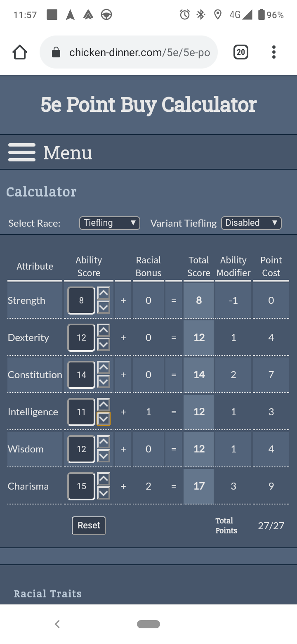Decrease Intelligence with highlighted down arrow
The height and width of the screenshot is (644, 297).
pos(104,419)
